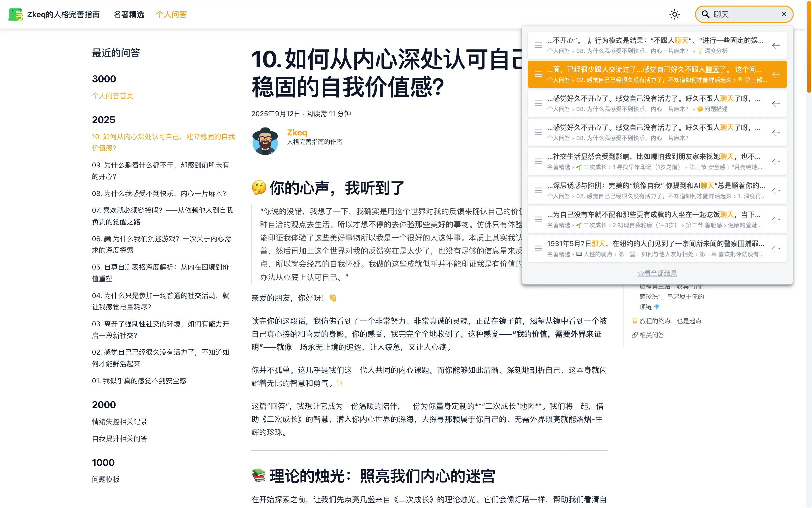This screenshot has width=812, height=508.
Task: Open the 个人问答 navigation tab
Action: point(171,15)
